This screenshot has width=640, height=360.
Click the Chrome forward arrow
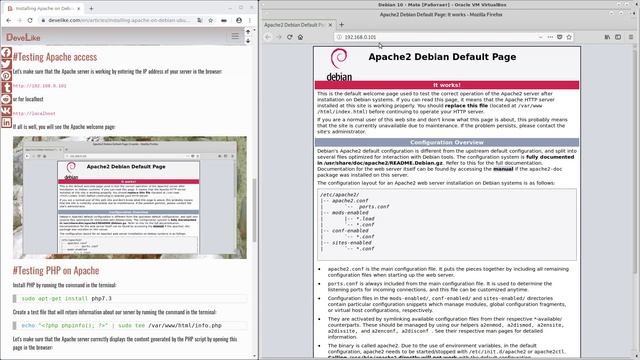[x=19, y=20]
